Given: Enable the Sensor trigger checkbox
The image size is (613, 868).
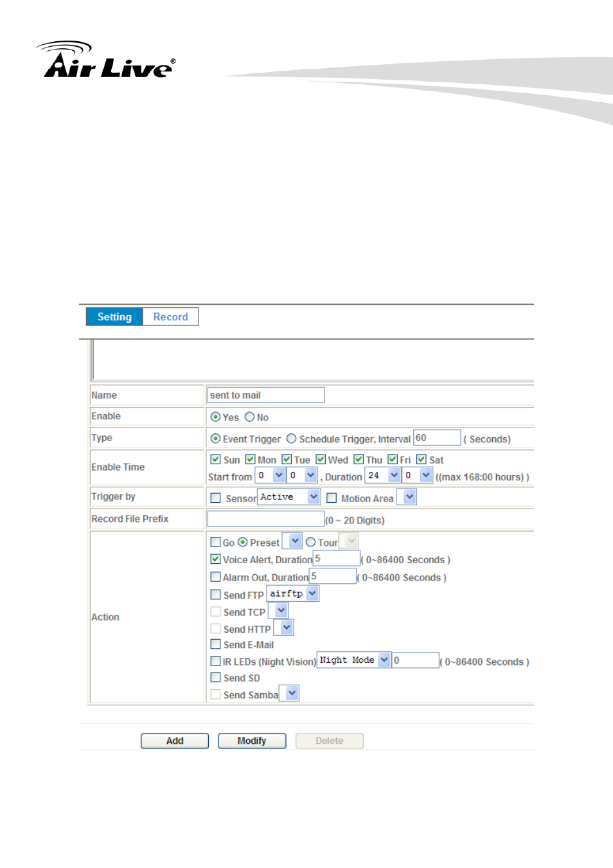Looking at the screenshot, I should click(216, 498).
